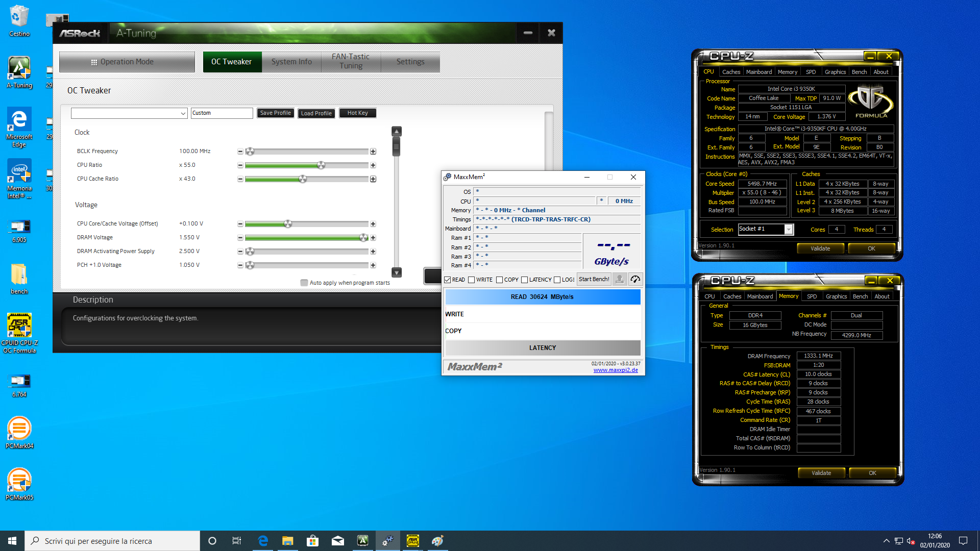The image size is (980, 551).
Task: Switch to CPU-Z OC Formula taskbar icon
Action: [x=412, y=541]
